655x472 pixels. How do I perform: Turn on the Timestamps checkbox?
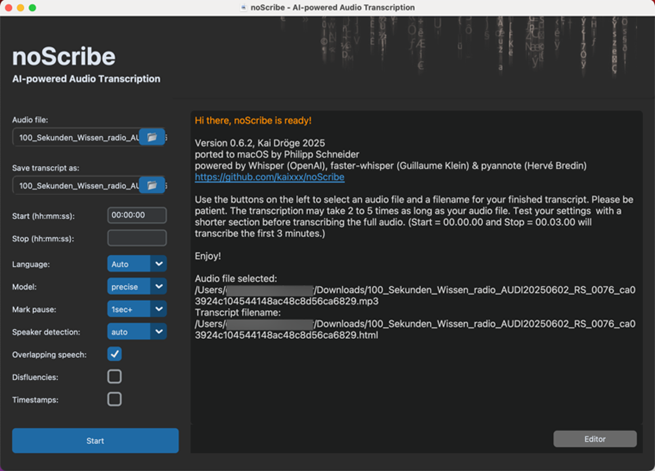[115, 399]
